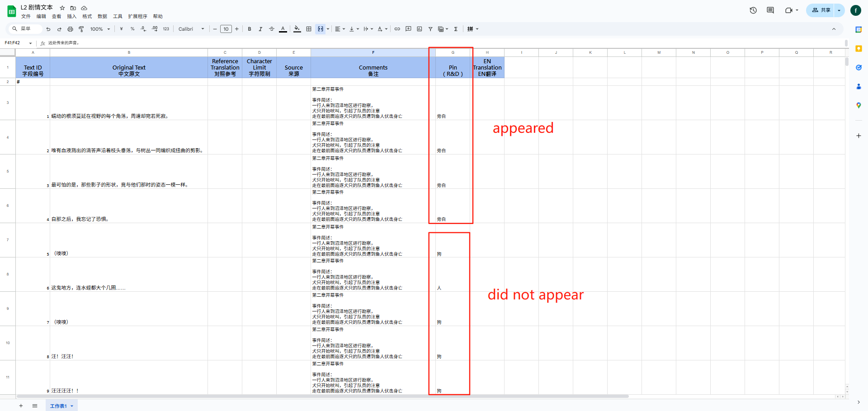Click the borders grid icon
868x411 pixels.
click(x=309, y=29)
